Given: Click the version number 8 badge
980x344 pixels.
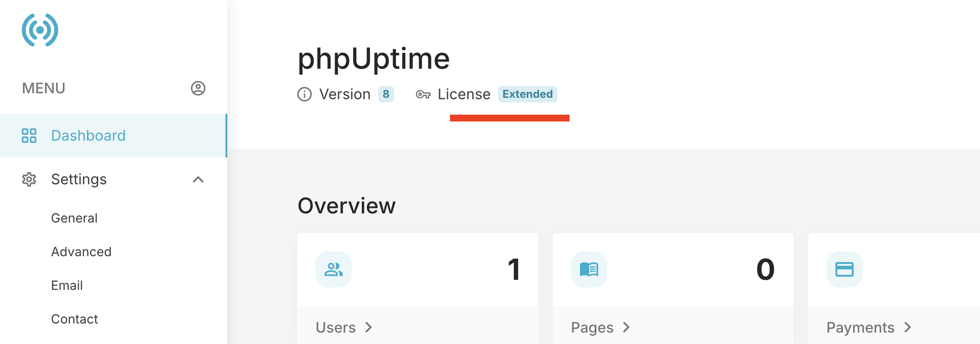Looking at the screenshot, I should click(386, 94).
